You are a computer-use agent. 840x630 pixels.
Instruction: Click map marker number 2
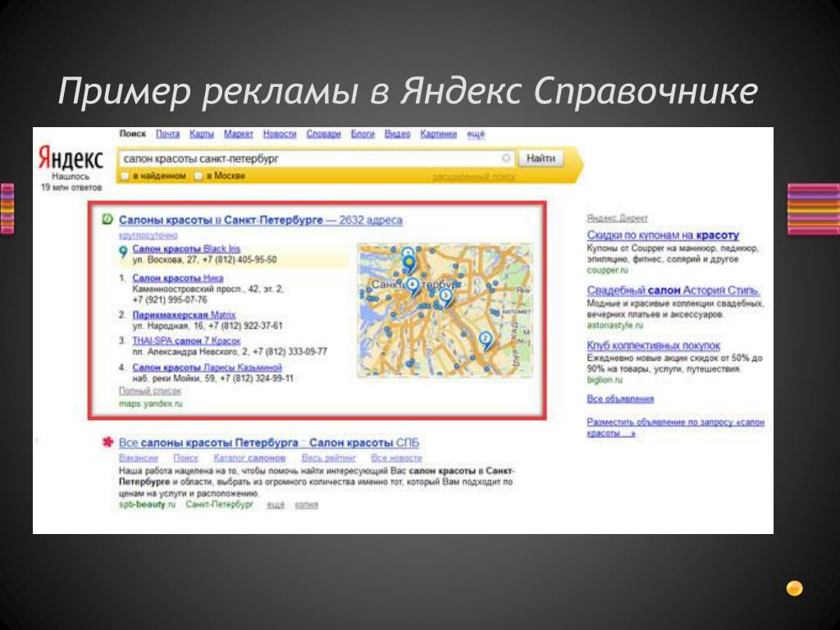pyautogui.click(x=485, y=340)
